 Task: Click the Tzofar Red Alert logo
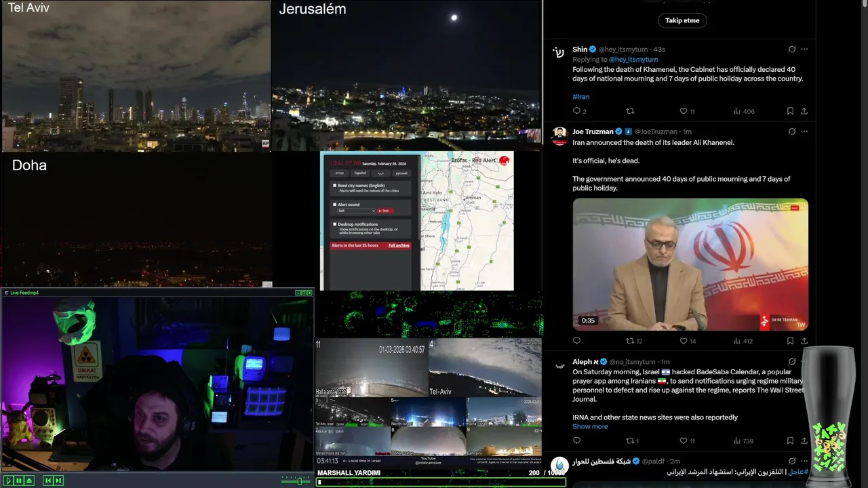pyautogui.click(x=504, y=161)
